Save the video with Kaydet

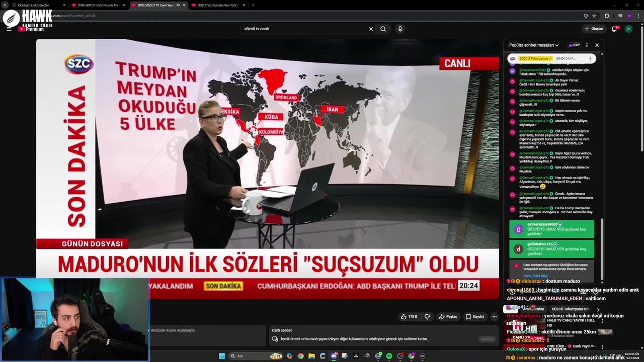pos(475,317)
